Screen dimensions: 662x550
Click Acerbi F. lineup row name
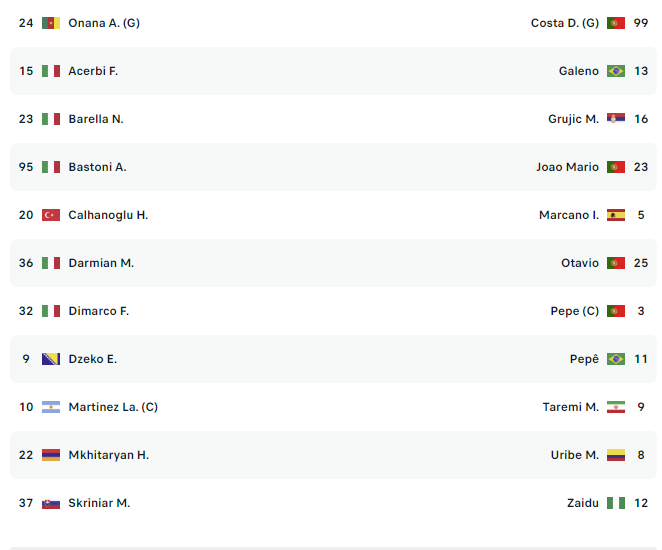coord(93,71)
